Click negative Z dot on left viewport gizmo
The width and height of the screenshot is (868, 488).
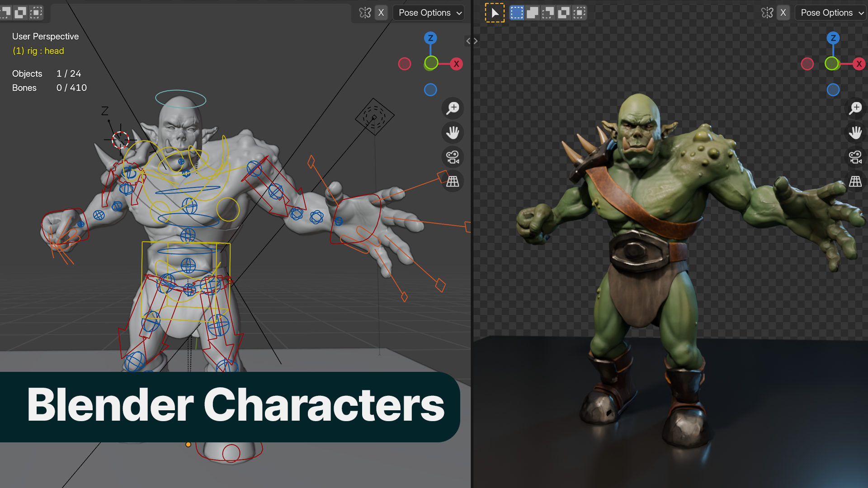430,89
